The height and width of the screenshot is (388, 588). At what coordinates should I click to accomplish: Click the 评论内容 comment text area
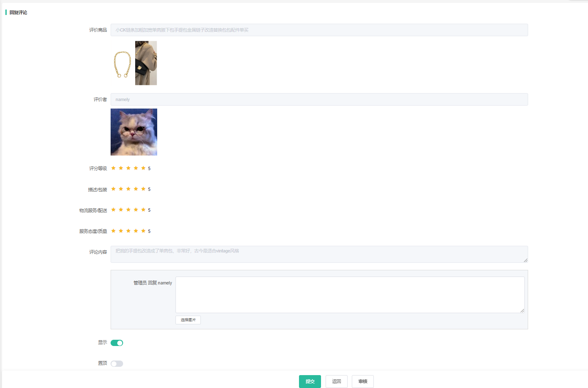(319, 254)
